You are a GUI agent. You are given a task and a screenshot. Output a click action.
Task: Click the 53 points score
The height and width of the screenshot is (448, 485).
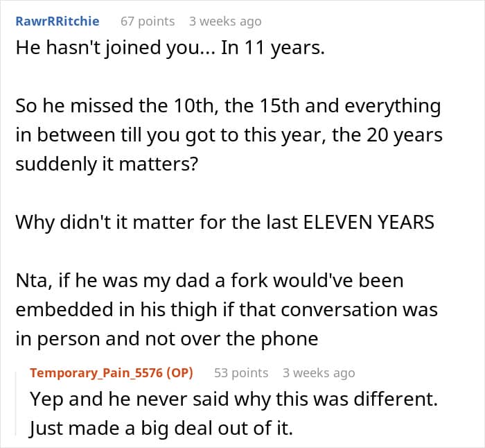(x=241, y=372)
